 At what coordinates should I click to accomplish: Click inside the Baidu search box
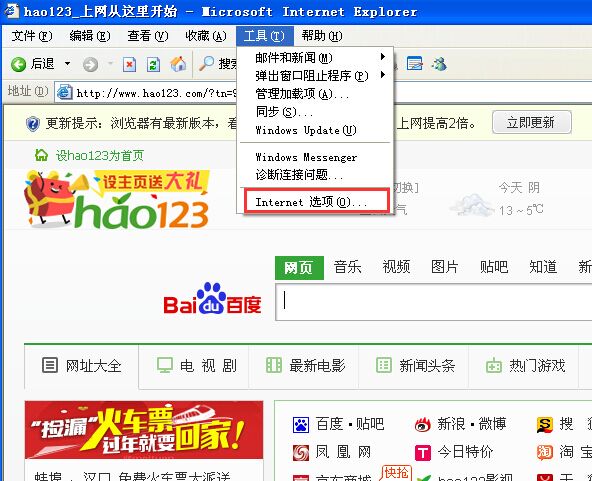coord(433,302)
